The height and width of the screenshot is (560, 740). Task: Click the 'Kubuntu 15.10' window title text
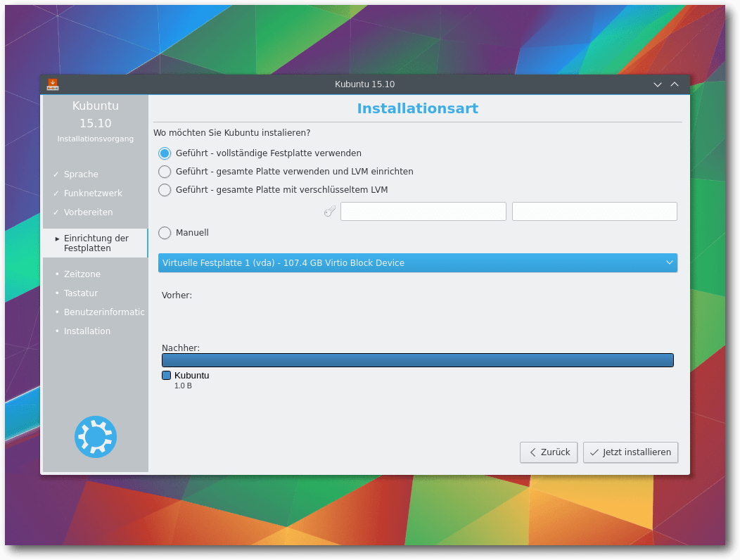365,84
